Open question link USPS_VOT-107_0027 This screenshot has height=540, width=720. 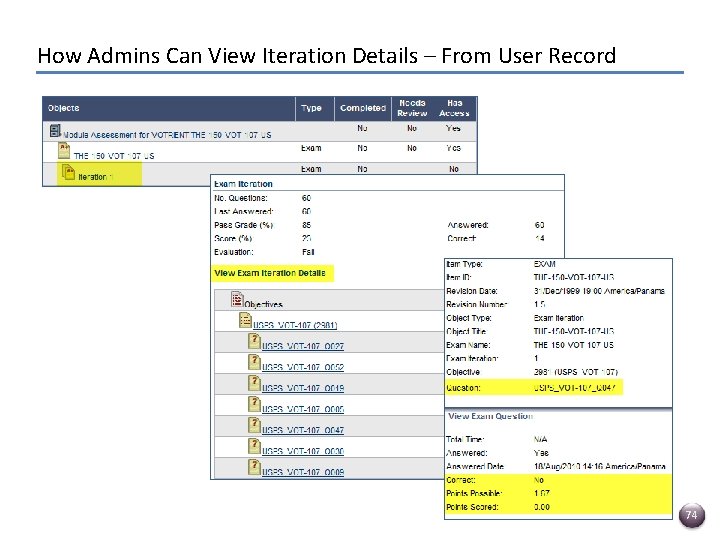[x=303, y=346]
